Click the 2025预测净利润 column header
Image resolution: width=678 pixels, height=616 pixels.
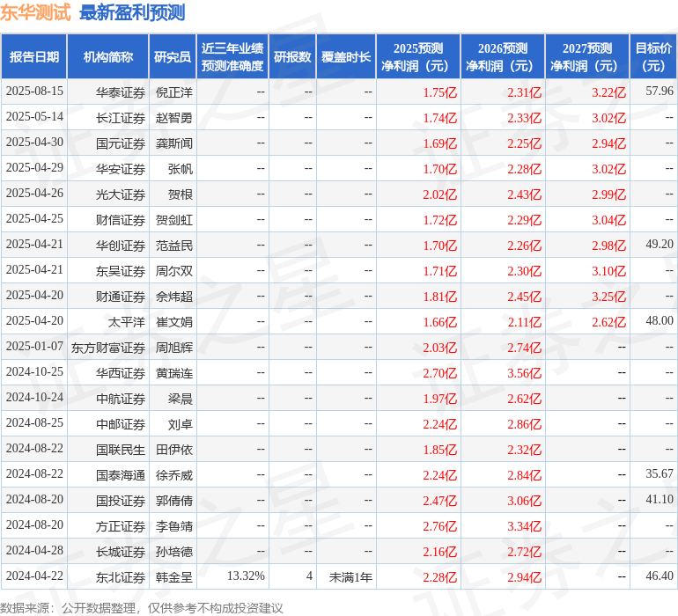[x=418, y=57]
